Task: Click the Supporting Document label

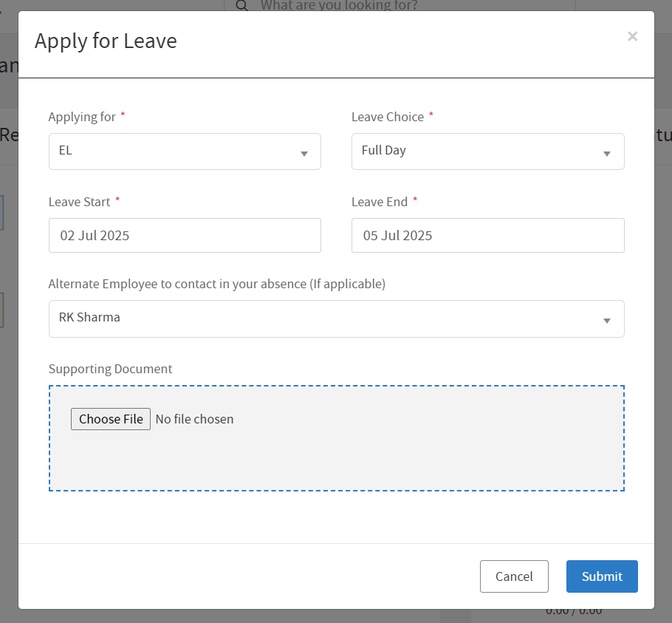Action: pos(110,369)
